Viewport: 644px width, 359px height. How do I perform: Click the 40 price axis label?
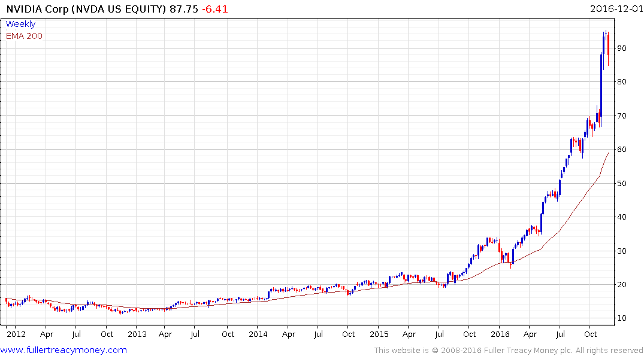click(x=621, y=217)
